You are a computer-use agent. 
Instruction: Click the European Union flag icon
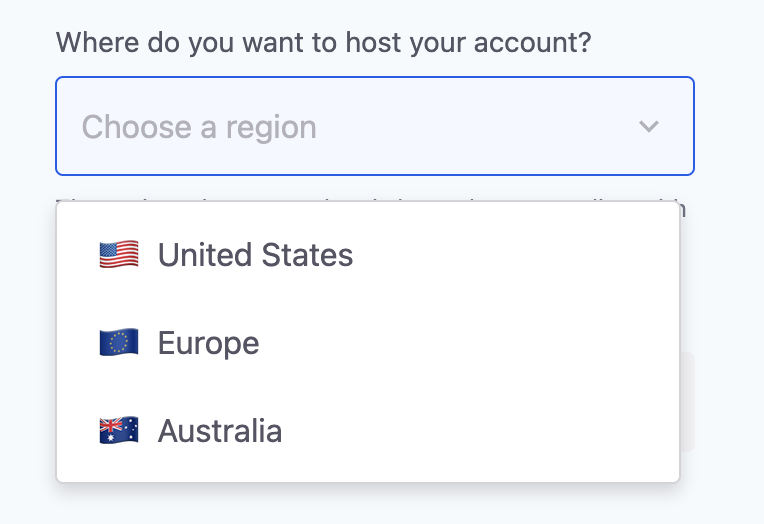[x=118, y=343]
